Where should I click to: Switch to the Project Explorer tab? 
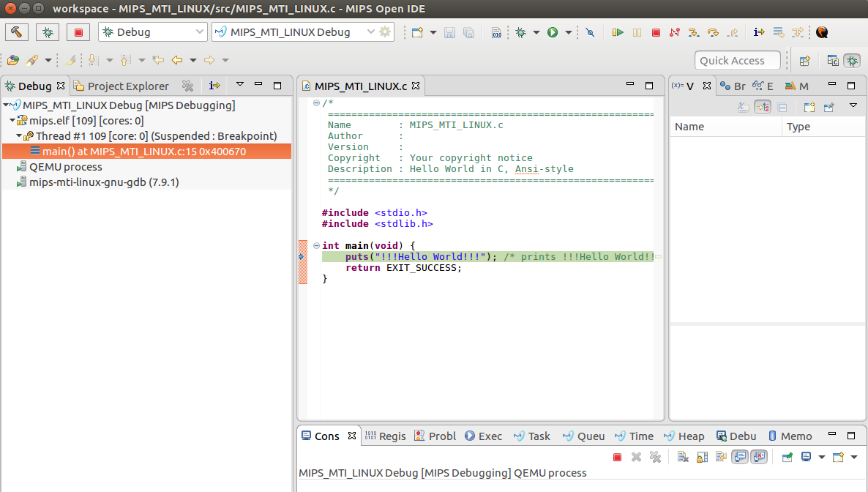(x=121, y=86)
